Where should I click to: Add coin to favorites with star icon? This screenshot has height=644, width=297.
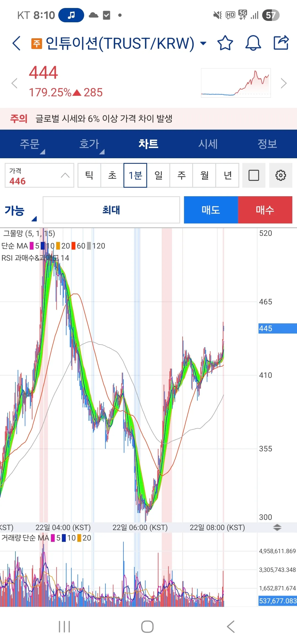point(225,43)
